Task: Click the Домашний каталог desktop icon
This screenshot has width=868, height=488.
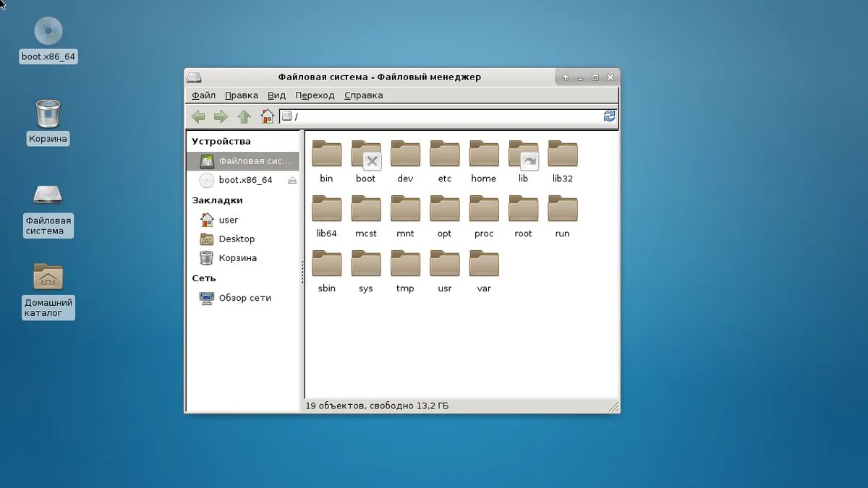Action: [x=48, y=291]
